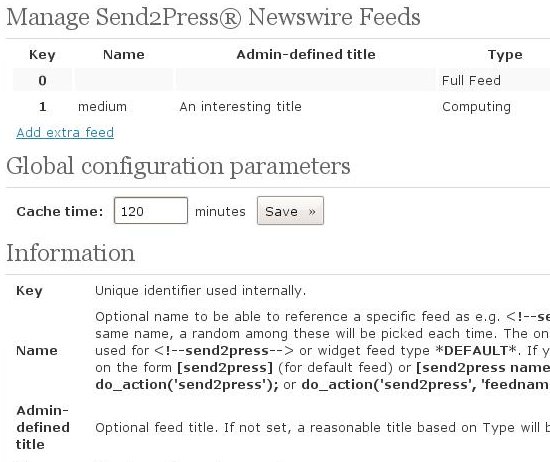Image resolution: width=550 pixels, height=462 pixels.
Task: Click the 'Full Feed' type cell
Action: [471, 80]
